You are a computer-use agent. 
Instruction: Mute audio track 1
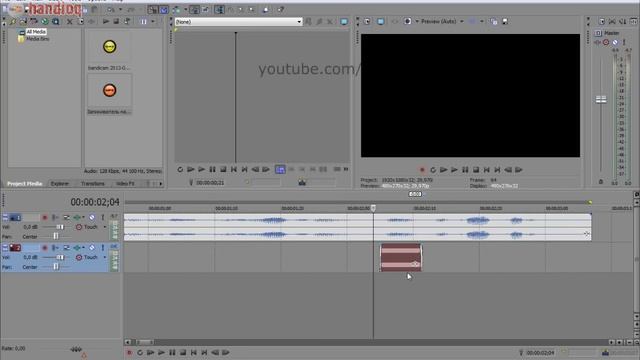(92, 218)
